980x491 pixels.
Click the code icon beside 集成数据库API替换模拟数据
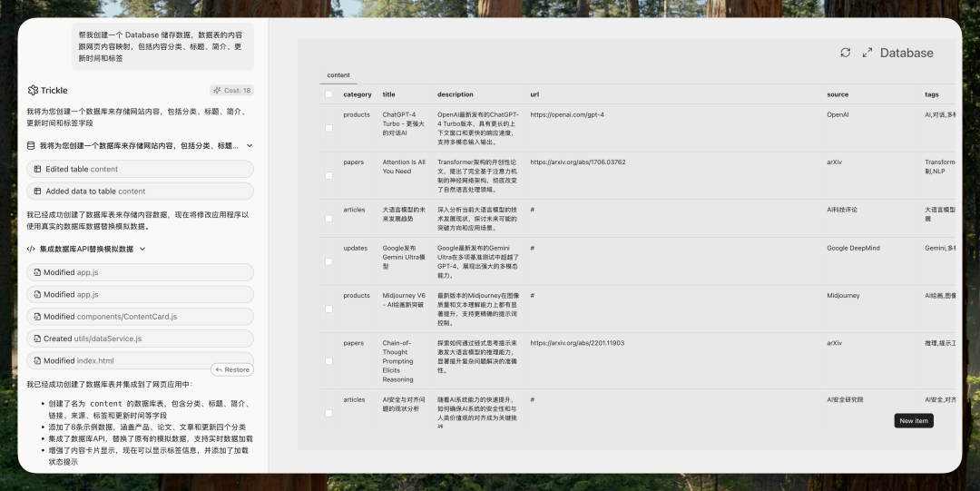click(x=31, y=249)
